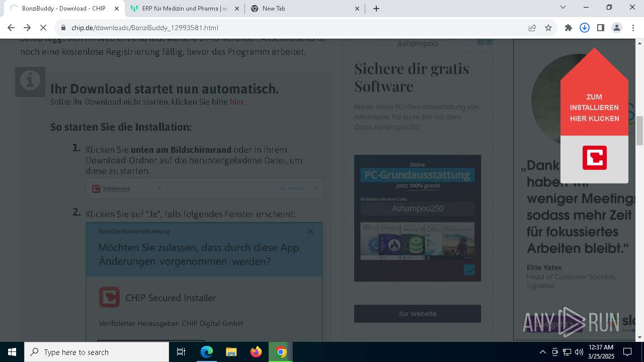
Task: Click the Chrome taskbar icon
Action: tap(281, 352)
